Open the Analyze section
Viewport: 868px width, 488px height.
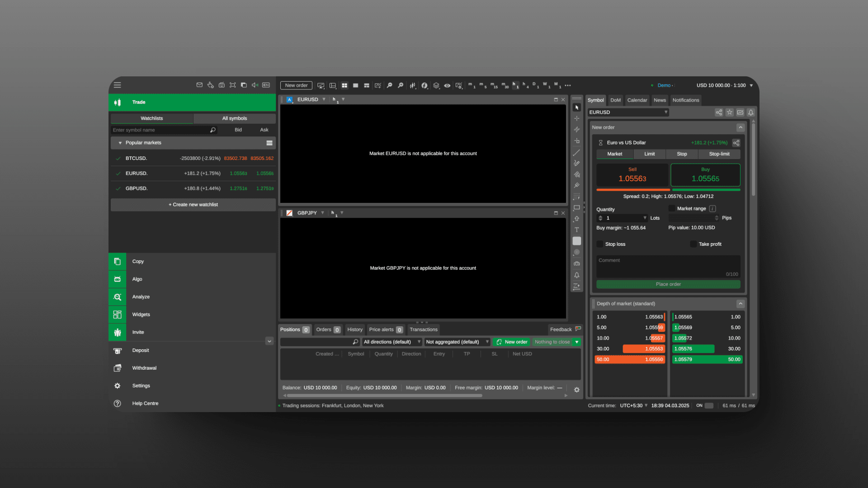point(141,297)
